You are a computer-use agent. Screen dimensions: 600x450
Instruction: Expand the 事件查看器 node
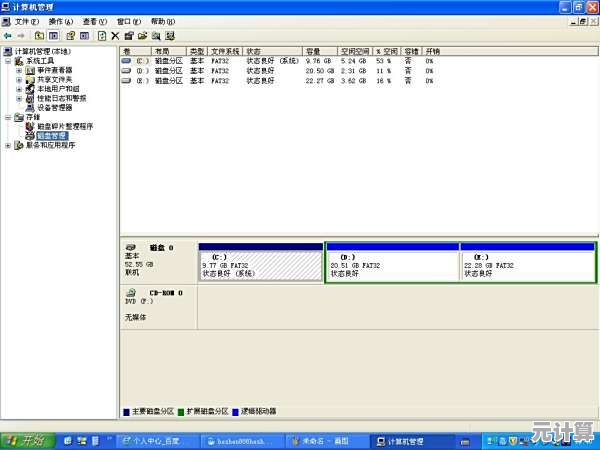tap(18, 70)
